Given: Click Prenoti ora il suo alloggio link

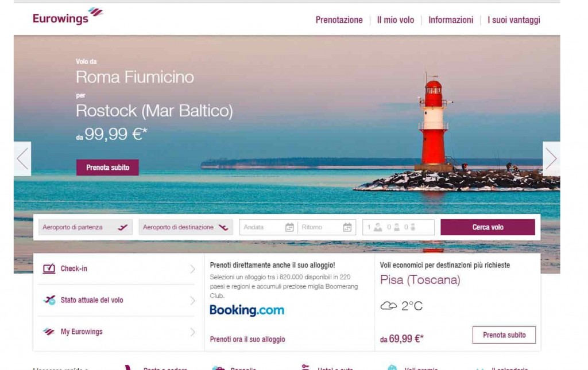Looking at the screenshot, I should pyautogui.click(x=247, y=339).
